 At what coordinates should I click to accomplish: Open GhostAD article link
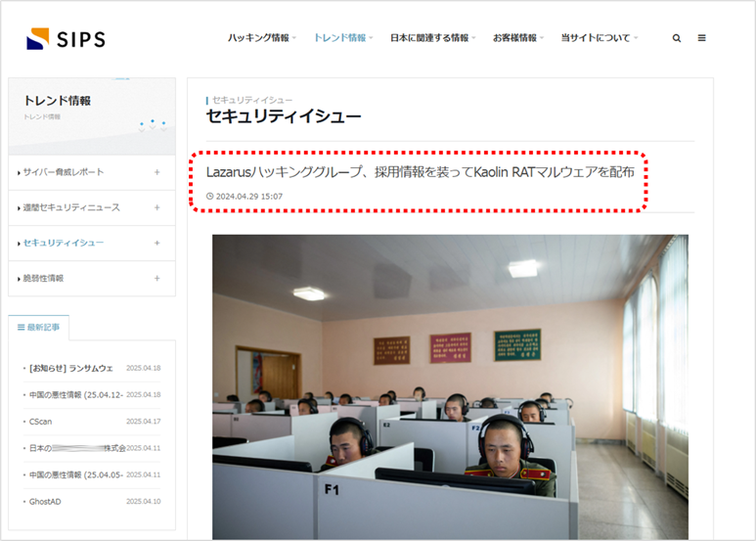click(45, 502)
